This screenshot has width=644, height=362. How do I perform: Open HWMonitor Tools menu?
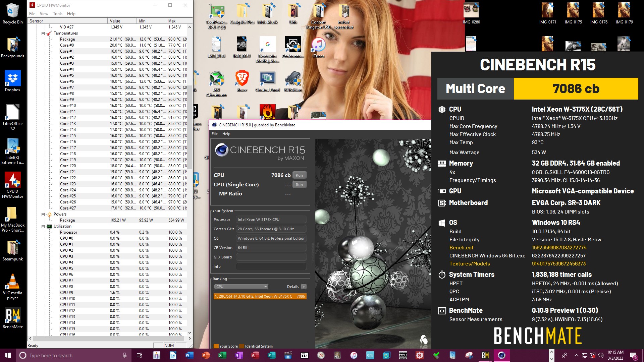(x=58, y=14)
